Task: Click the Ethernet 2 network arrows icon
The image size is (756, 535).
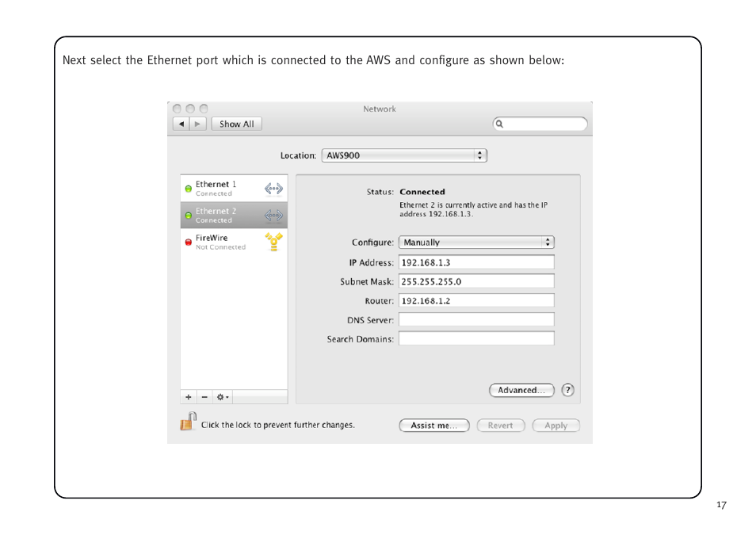Action: pyautogui.click(x=273, y=215)
